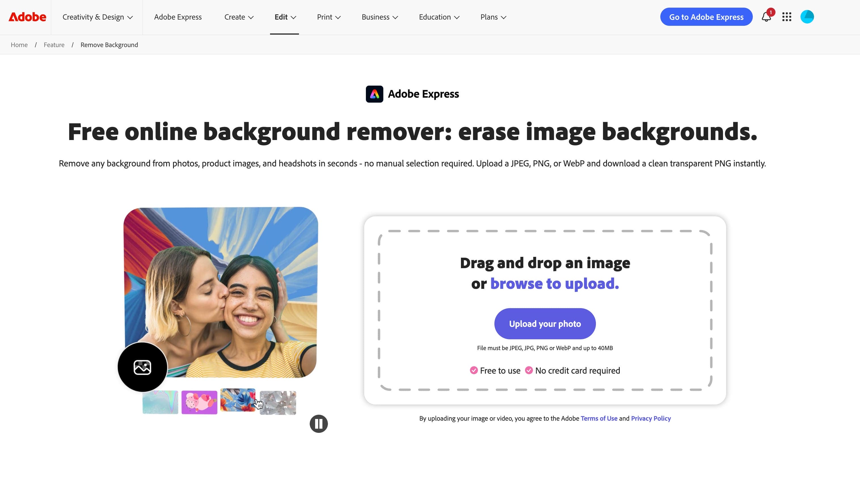Open the notifications bell
Image resolution: width=860 pixels, height=504 pixels.
[x=766, y=17]
